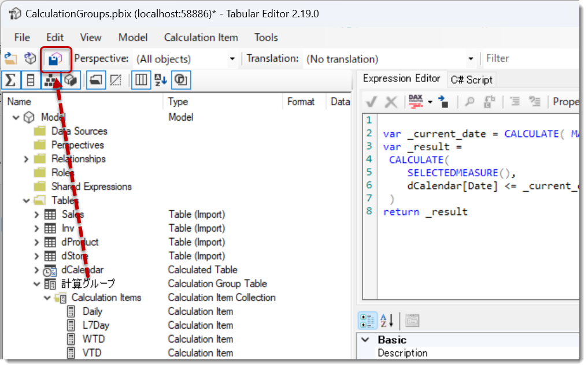The height and width of the screenshot is (368, 588).
Task: Expand the dStore table node
Action: tap(36, 257)
